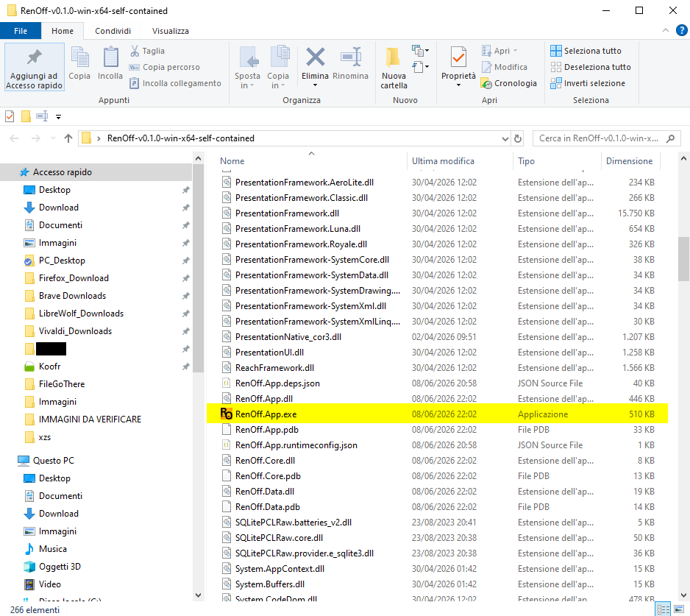Open the Accesso facilitato dropdown icon
690x616 pixels.
tap(420, 67)
